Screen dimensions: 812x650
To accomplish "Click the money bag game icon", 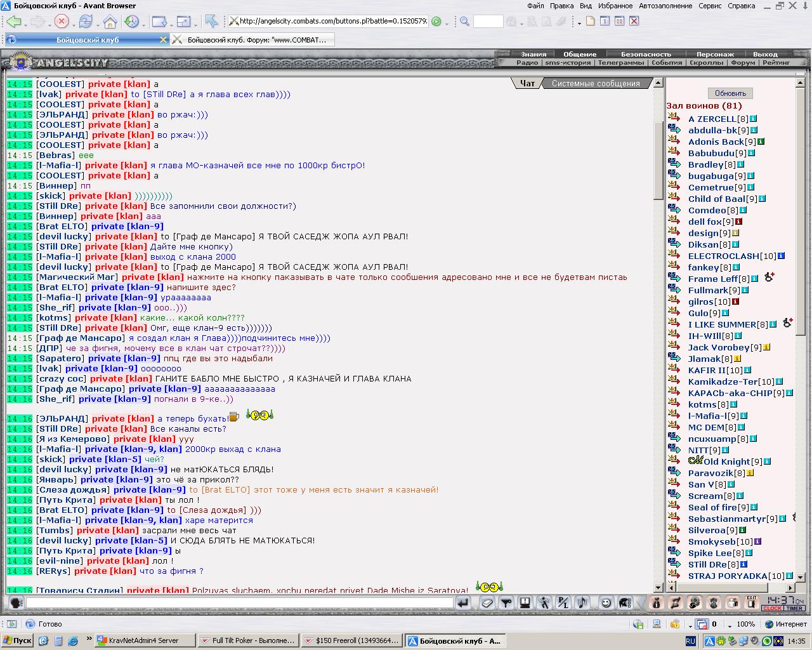I will tap(657, 603).
